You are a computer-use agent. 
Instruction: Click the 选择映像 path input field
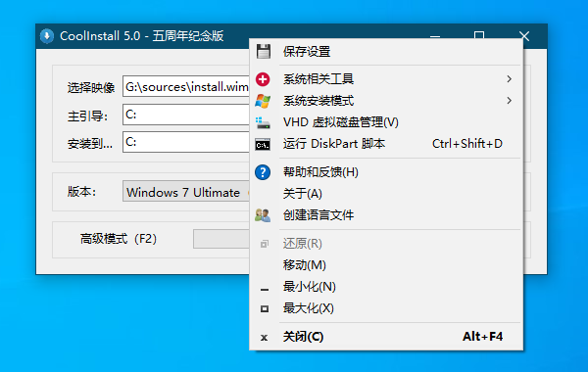[186, 86]
